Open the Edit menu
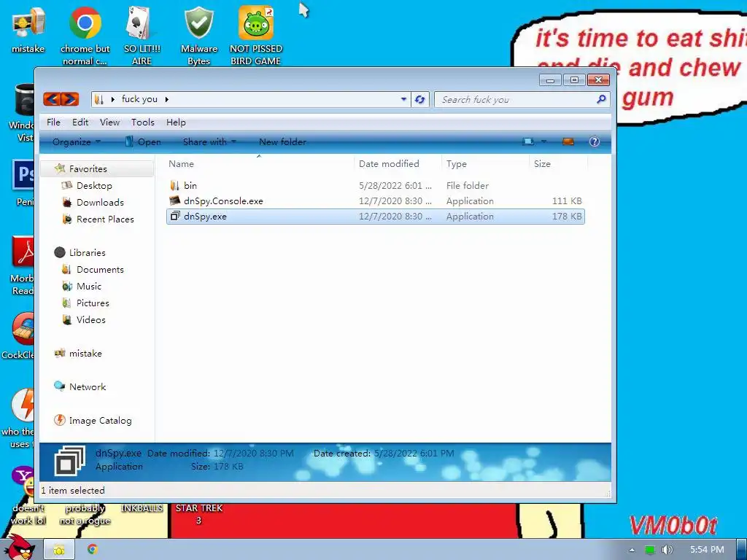The height and width of the screenshot is (560, 747). pos(80,122)
